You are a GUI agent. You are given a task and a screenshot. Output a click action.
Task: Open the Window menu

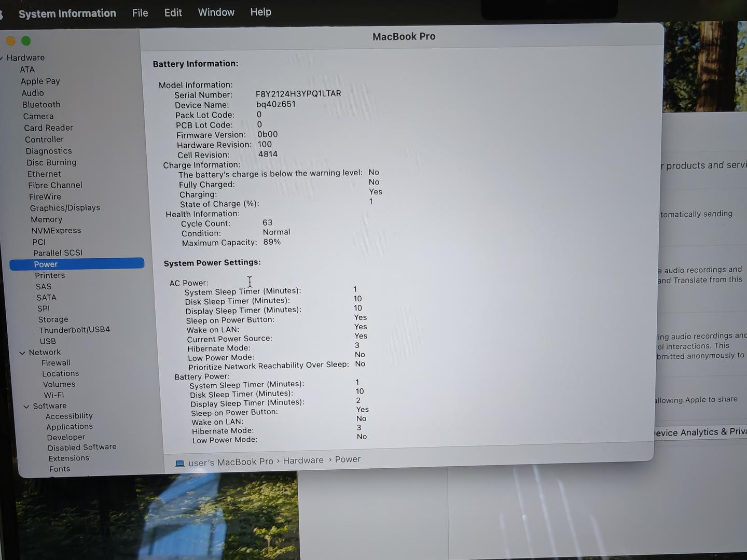(216, 12)
